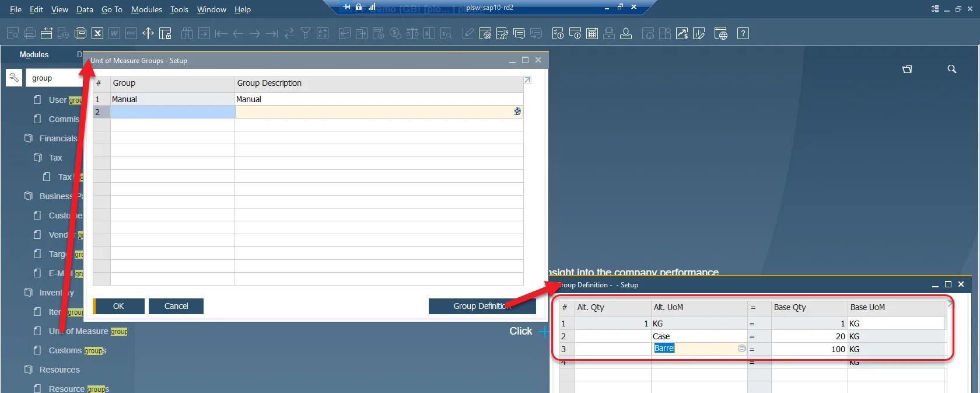This screenshot has height=393, width=980.
Task: Open the Tools menu
Action: click(179, 9)
